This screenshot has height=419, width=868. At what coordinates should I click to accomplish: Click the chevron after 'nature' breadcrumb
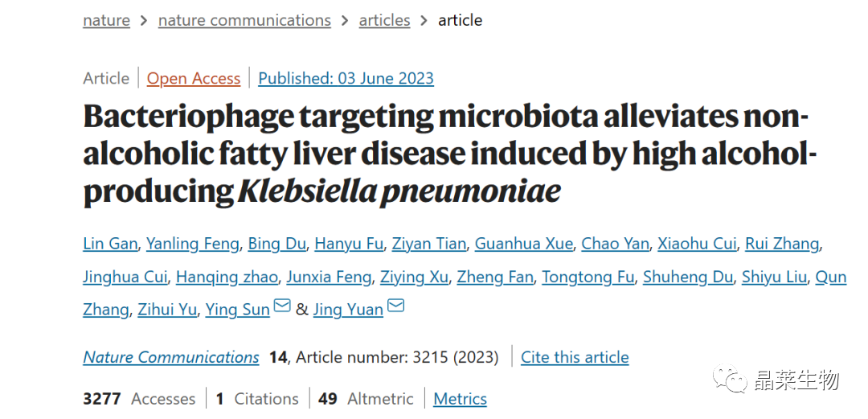point(144,21)
